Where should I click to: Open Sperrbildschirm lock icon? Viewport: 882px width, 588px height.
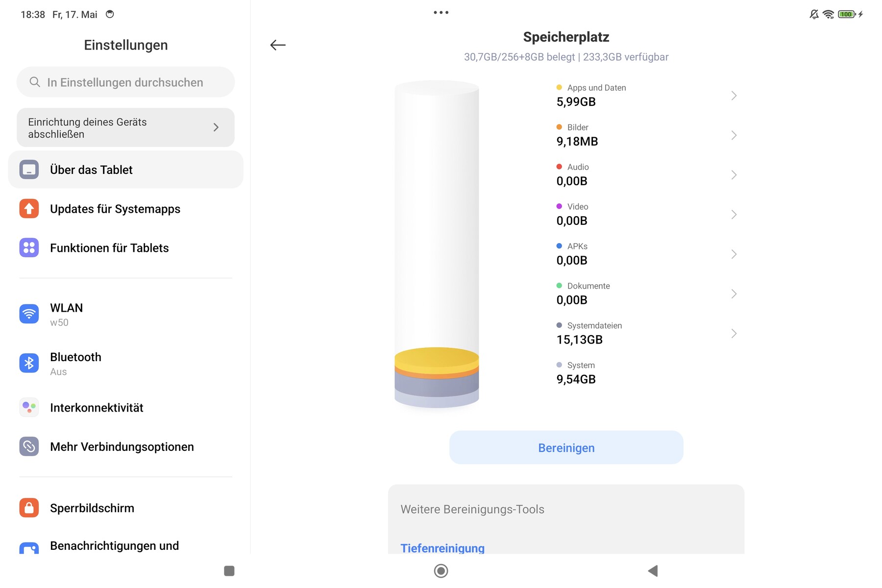[x=29, y=508]
